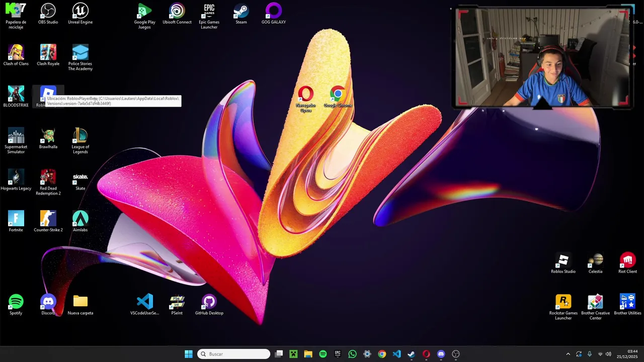Launch League of Legends from desktop

coord(80,141)
